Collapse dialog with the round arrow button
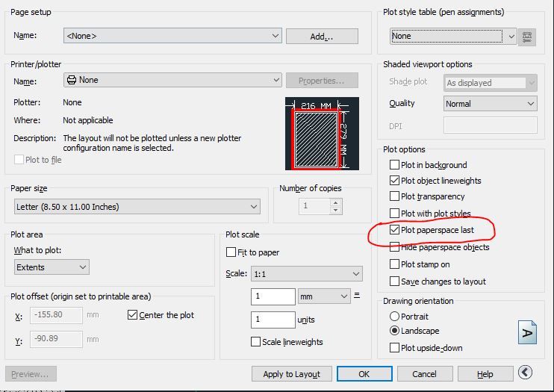 525,372
